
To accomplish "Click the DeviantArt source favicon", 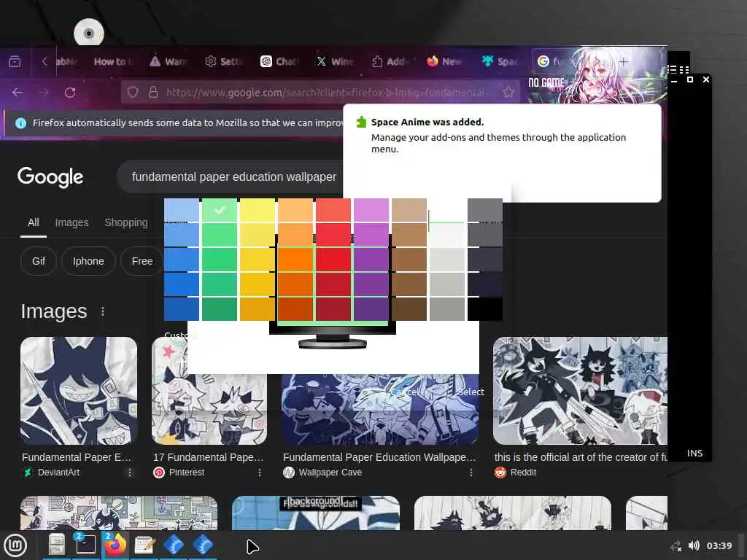I will click(28, 472).
